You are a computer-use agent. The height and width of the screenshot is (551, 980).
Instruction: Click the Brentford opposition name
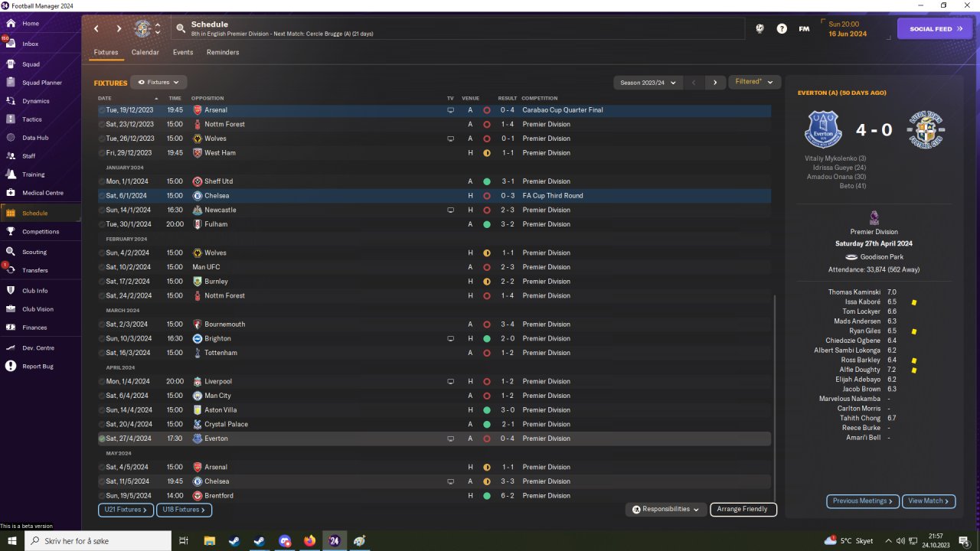click(220, 496)
